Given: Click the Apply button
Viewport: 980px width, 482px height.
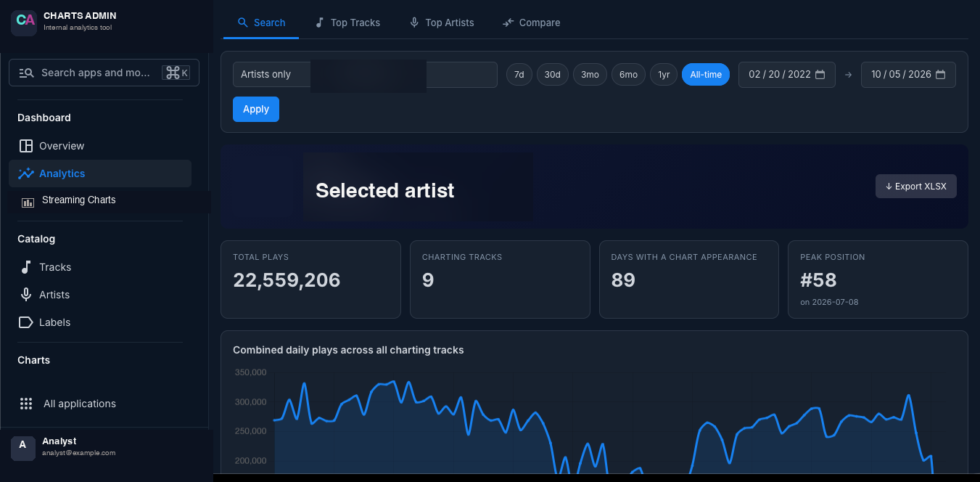Looking at the screenshot, I should [256, 109].
